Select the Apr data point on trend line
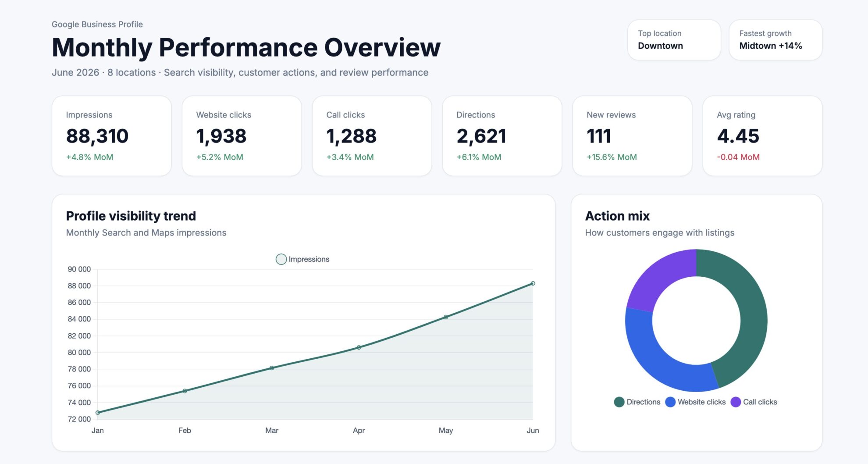The height and width of the screenshot is (464, 868). [359, 347]
